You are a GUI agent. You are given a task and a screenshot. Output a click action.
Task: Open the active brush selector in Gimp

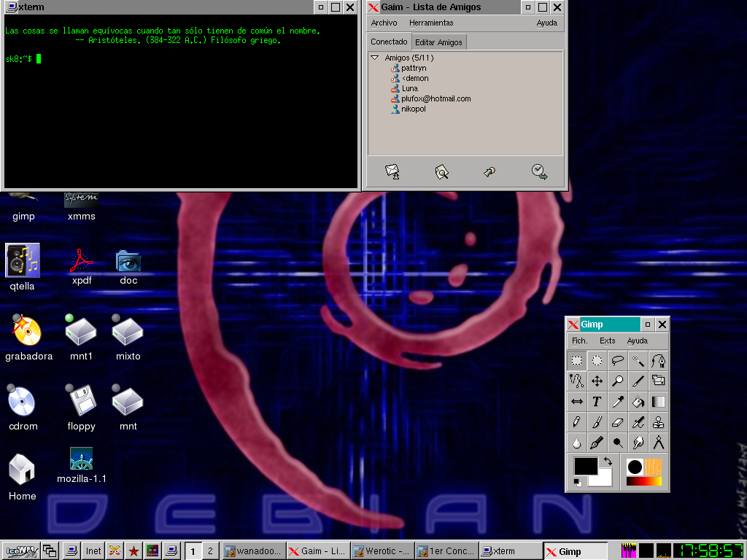[x=635, y=467]
